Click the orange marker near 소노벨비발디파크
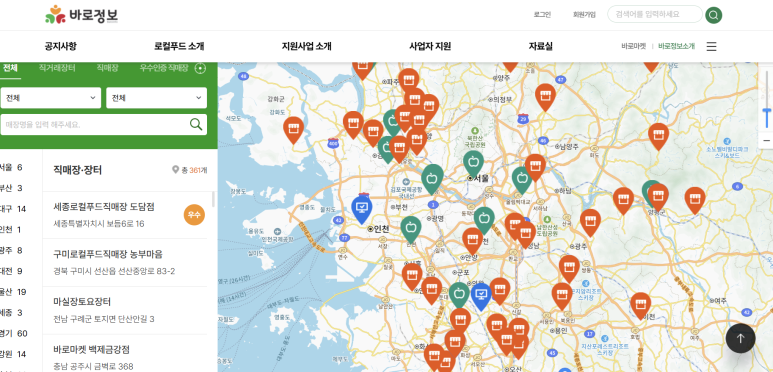The height and width of the screenshot is (372, 773). [658, 136]
